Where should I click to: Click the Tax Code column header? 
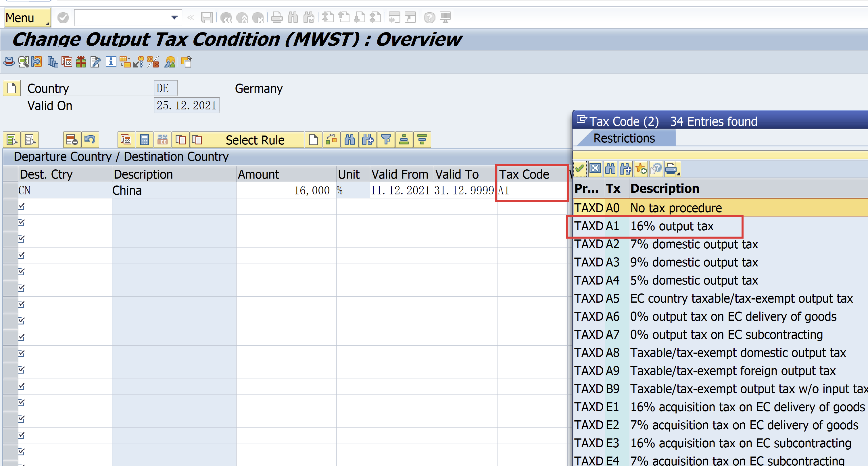pos(532,174)
